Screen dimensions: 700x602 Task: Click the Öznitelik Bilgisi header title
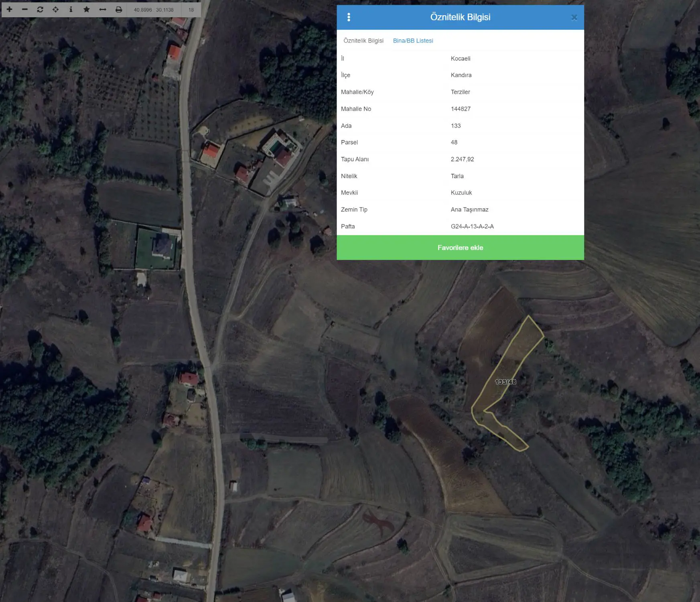460,17
